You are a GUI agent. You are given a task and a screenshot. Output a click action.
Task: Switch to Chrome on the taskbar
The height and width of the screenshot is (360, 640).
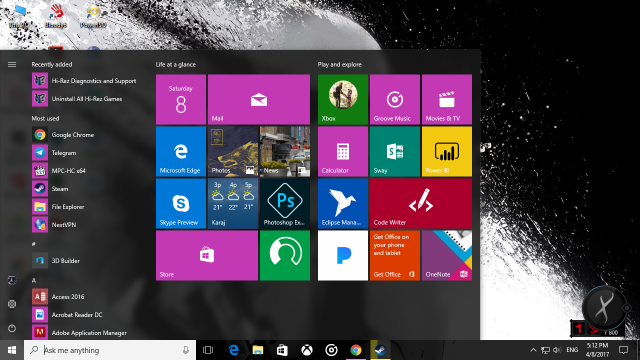click(356, 350)
